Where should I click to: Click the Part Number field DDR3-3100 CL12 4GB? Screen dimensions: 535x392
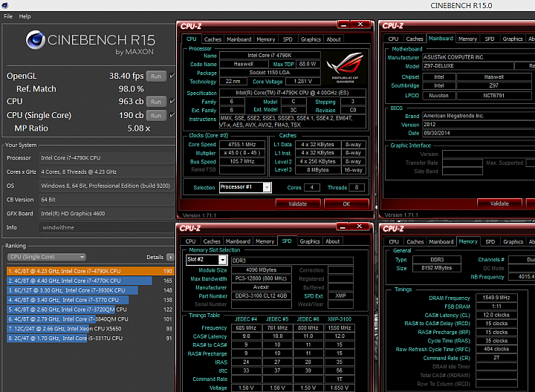[262, 296]
